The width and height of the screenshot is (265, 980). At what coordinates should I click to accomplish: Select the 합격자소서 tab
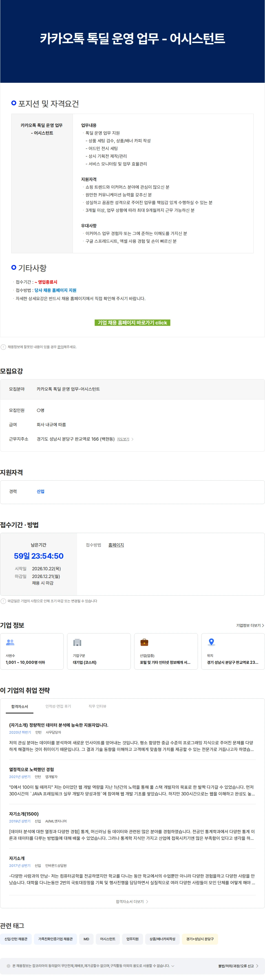click(x=19, y=707)
